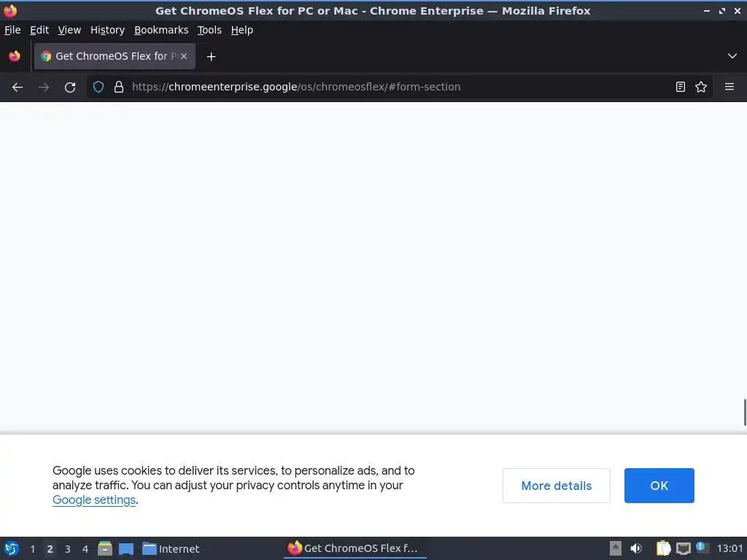
Task: Expand the list all tabs chevron
Action: point(732,56)
